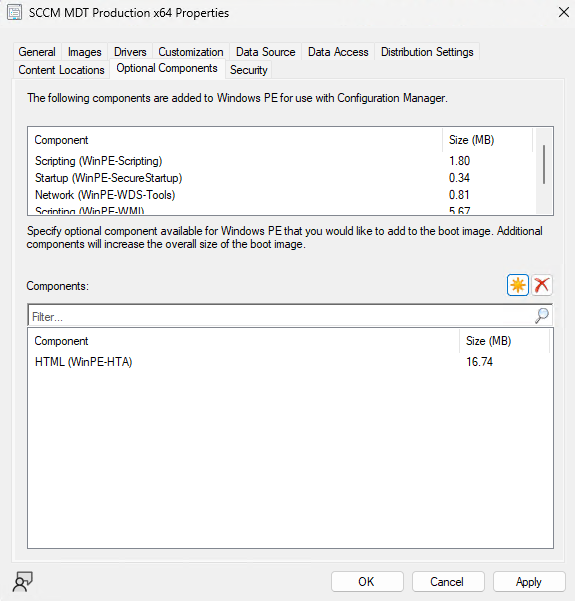Select the HTML (WinPE-HTA) component row
This screenshot has height=601, width=575.
coord(290,362)
